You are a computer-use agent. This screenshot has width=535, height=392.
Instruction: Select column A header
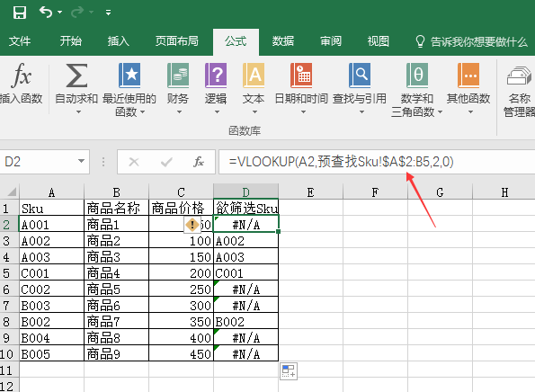coord(51,192)
